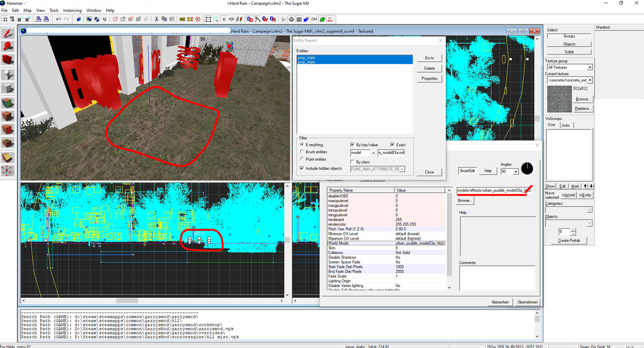Toggle 3D grid icon in toolbar
Image resolution: width=644 pixels, height=348 pixels.
point(12,19)
